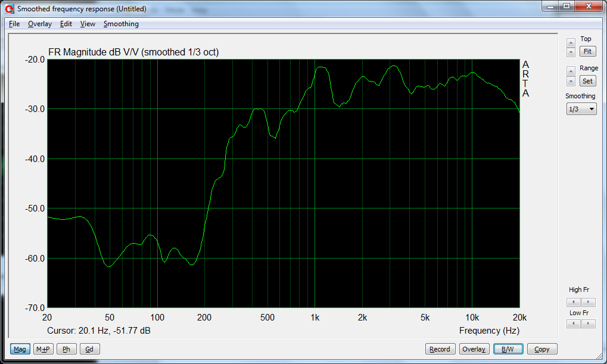This screenshot has height=364, width=607.
Task: Click the ARTA application icon in title bar
Action: click(10, 8)
